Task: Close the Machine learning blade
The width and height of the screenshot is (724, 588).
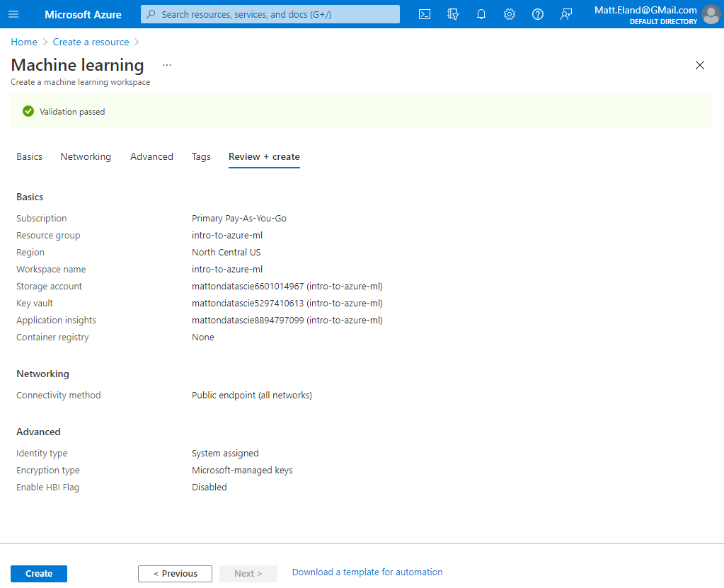Action: click(x=699, y=65)
